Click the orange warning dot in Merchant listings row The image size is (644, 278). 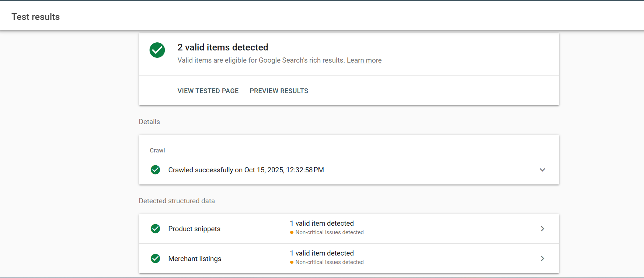pyautogui.click(x=292, y=262)
